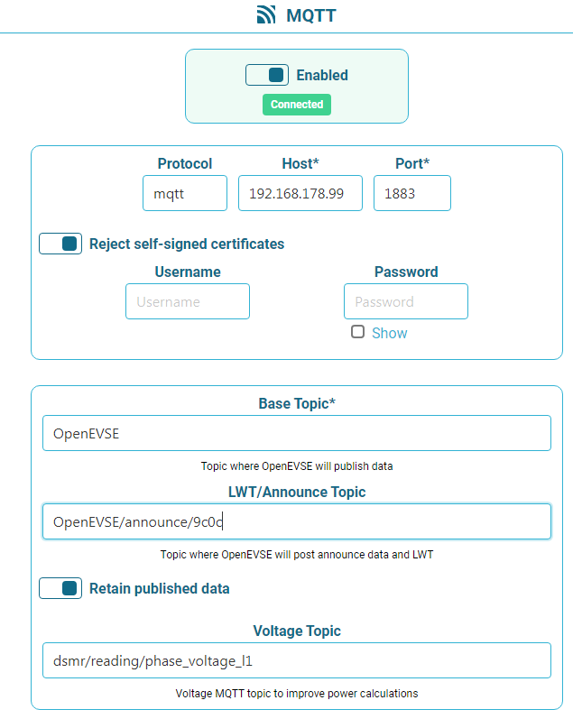Click the Password column label
The image size is (573, 728).
point(406,272)
